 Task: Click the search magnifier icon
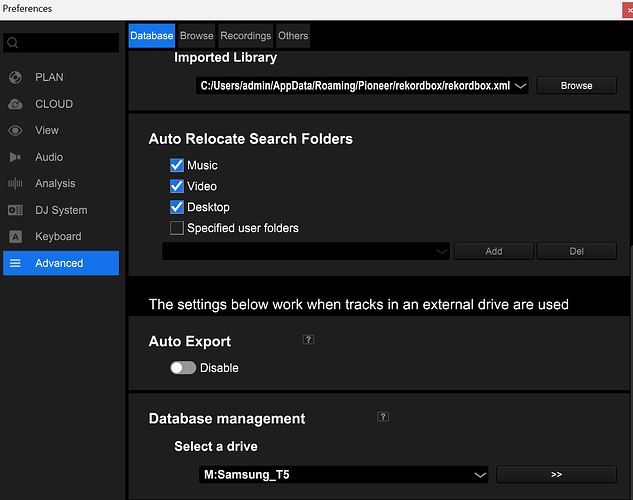pos(13,43)
